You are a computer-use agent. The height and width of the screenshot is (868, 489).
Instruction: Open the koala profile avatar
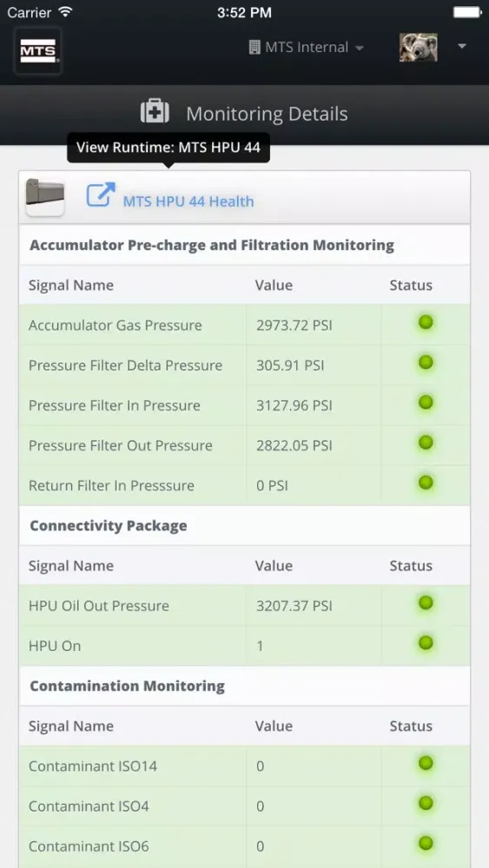click(x=418, y=47)
